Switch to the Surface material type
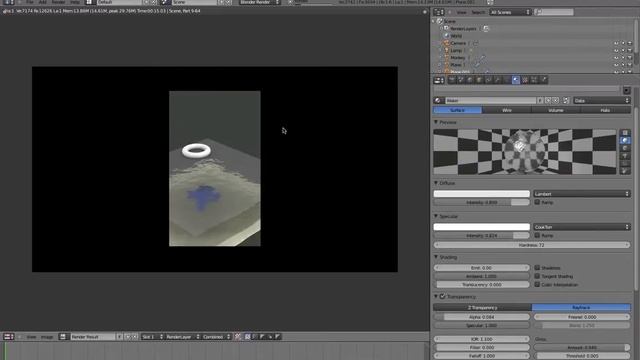The image size is (640, 360). click(458, 110)
